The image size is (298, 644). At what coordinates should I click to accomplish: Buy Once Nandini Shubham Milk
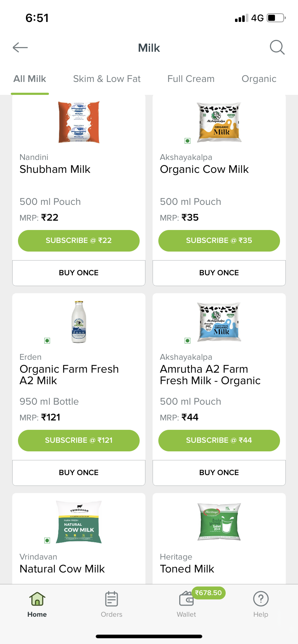pos(79,273)
